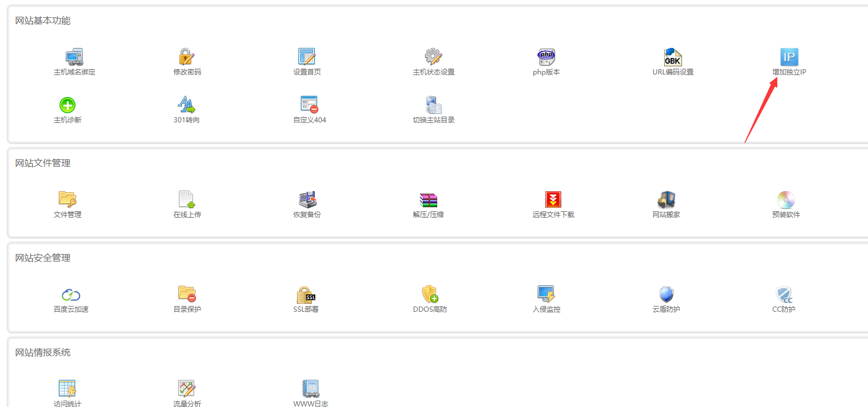Open 切换主站目录 icon
Screen dimensions: 868x407
(x=433, y=105)
